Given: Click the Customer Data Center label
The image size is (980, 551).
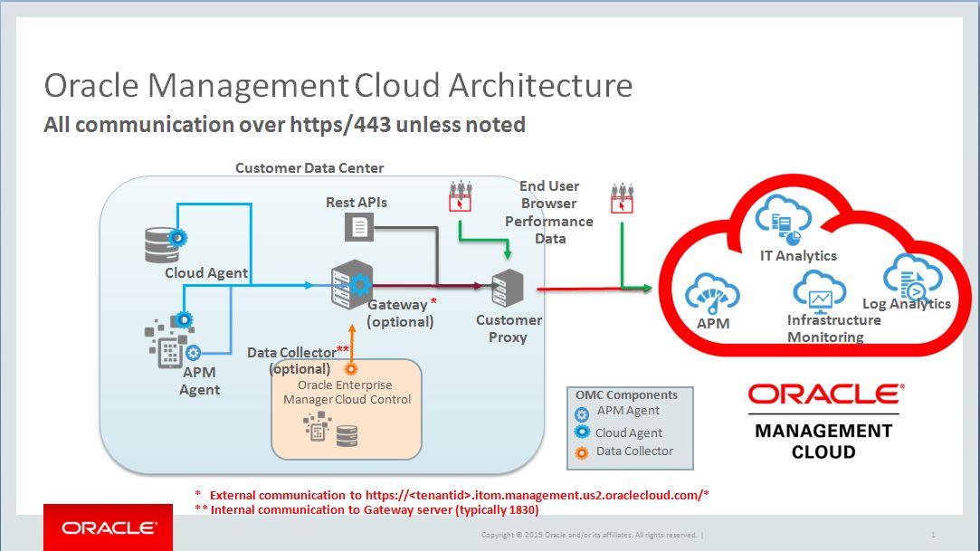Looking at the screenshot, I should pyautogui.click(x=309, y=167).
